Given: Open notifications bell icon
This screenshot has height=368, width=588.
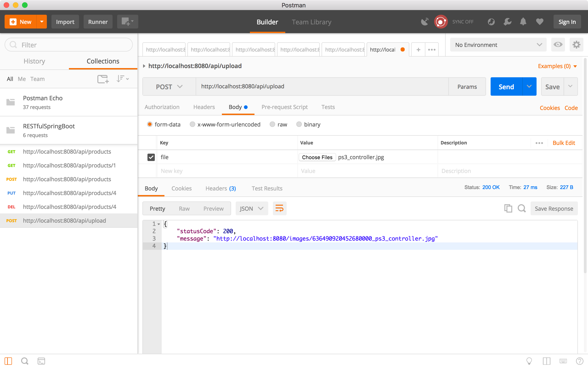Looking at the screenshot, I should (523, 22).
